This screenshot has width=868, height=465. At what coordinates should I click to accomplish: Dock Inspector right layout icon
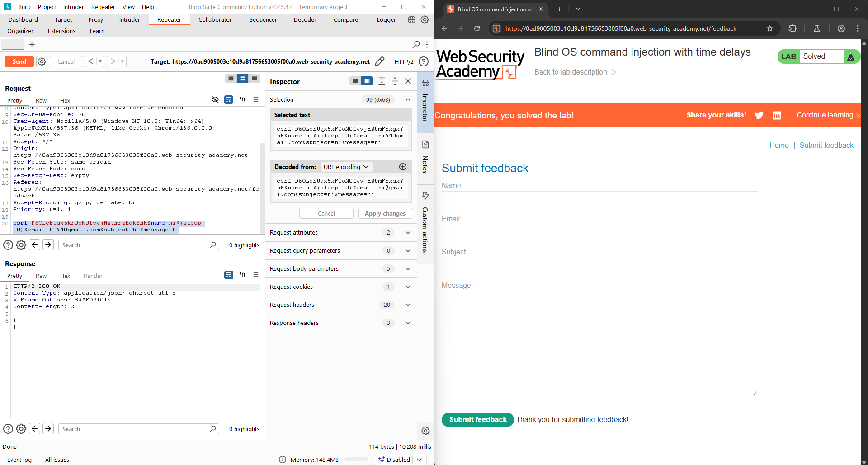[x=367, y=81]
